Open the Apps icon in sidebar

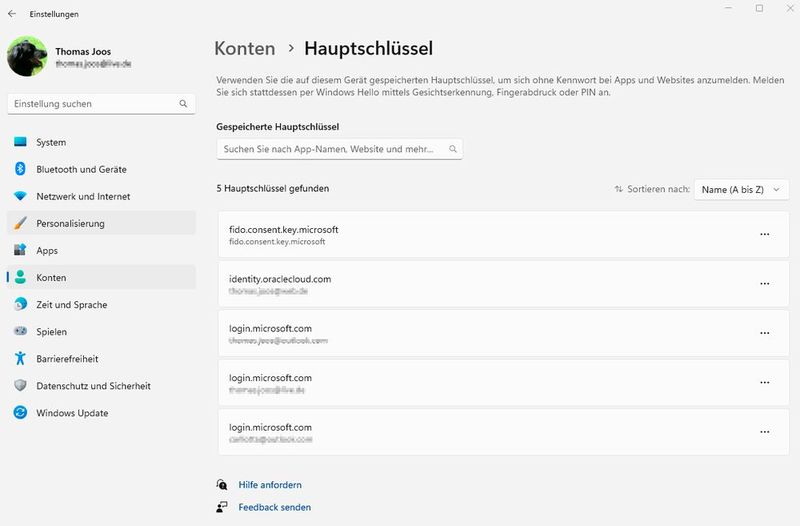pos(20,250)
